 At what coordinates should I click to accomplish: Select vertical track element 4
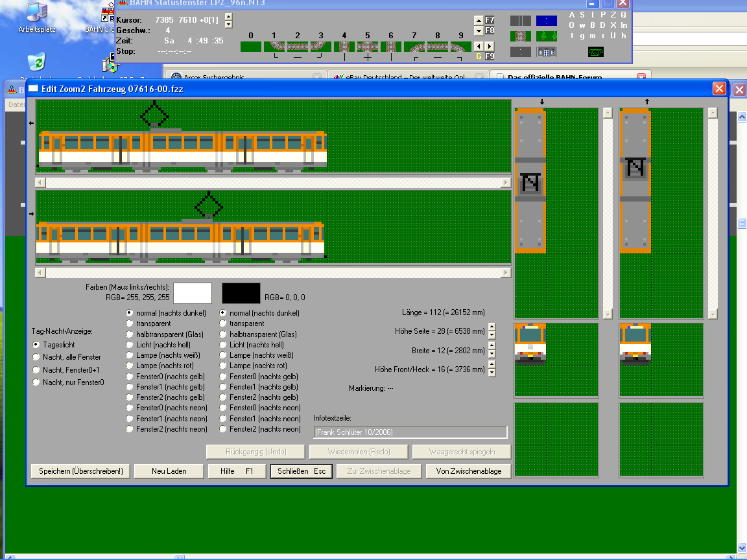coord(344,47)
